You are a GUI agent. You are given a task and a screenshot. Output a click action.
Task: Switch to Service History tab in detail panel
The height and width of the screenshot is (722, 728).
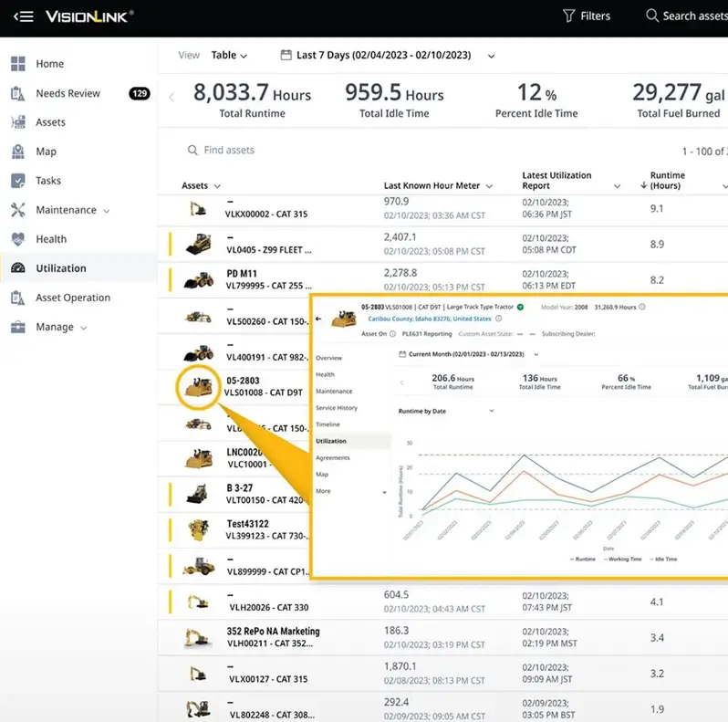click(x=336, y=408)
